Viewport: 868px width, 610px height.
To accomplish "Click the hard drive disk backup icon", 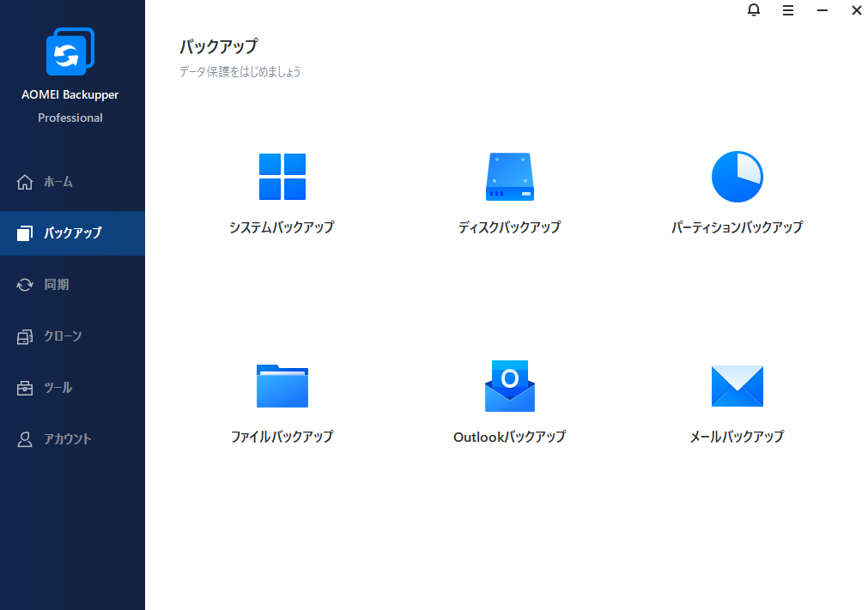I will click(510, 177).
